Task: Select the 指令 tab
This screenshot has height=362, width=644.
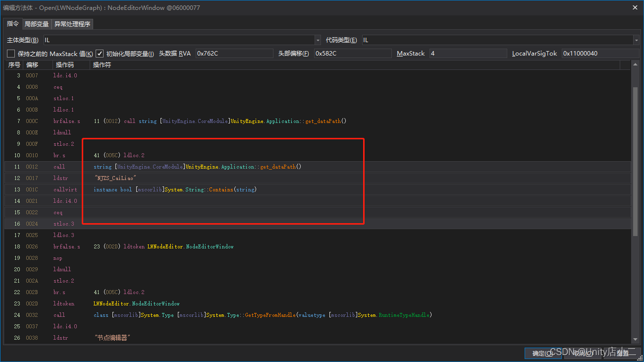Action: tap(12, 24)
